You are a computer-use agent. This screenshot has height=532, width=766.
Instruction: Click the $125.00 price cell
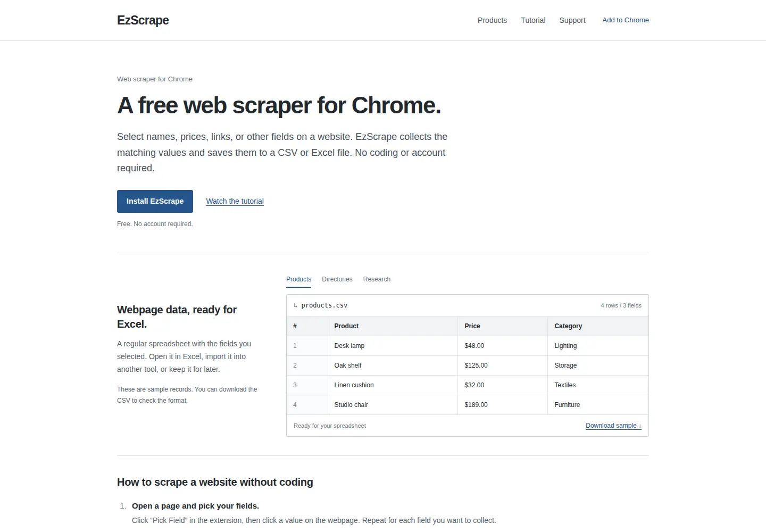(x=503, y=365)
